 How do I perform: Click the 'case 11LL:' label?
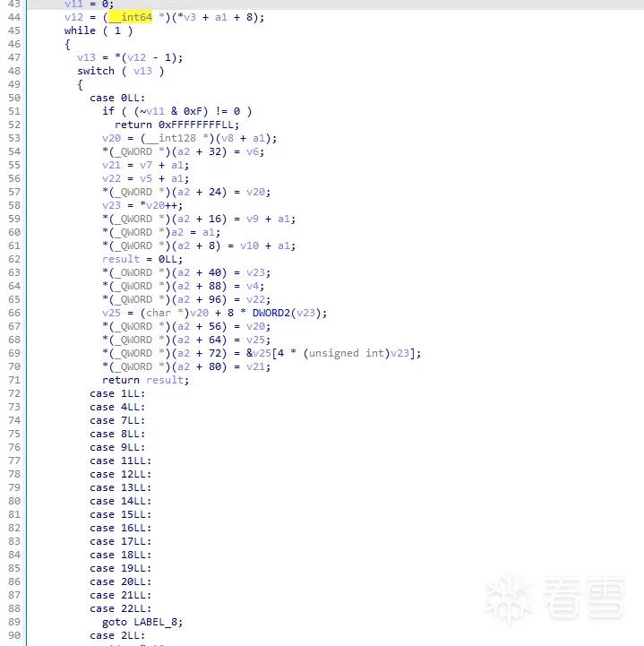121,461
